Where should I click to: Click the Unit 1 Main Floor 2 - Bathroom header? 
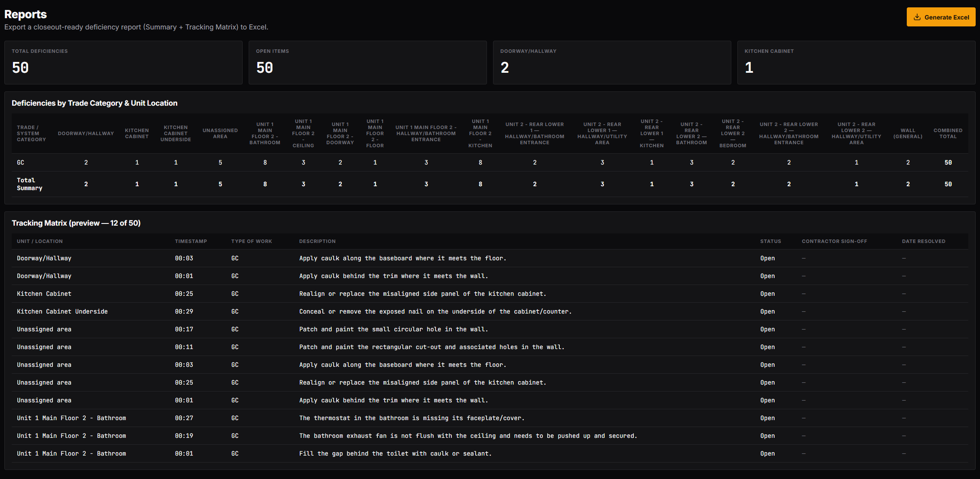(x=265, y=133)
